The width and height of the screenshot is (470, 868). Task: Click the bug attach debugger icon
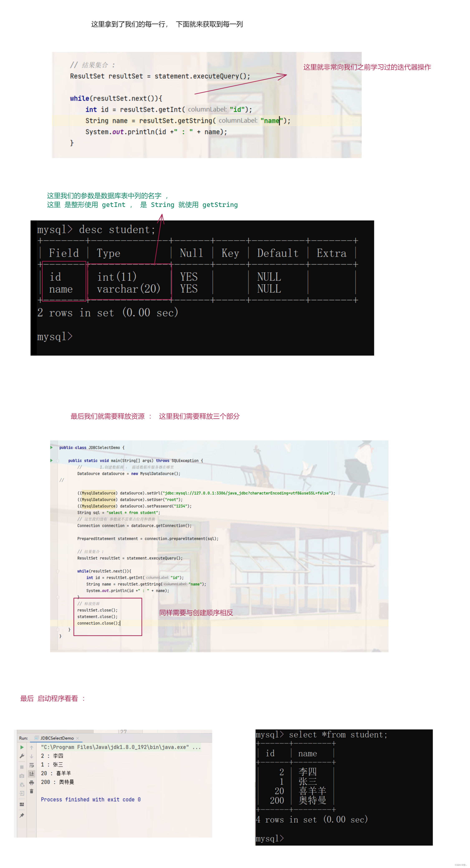22,785
